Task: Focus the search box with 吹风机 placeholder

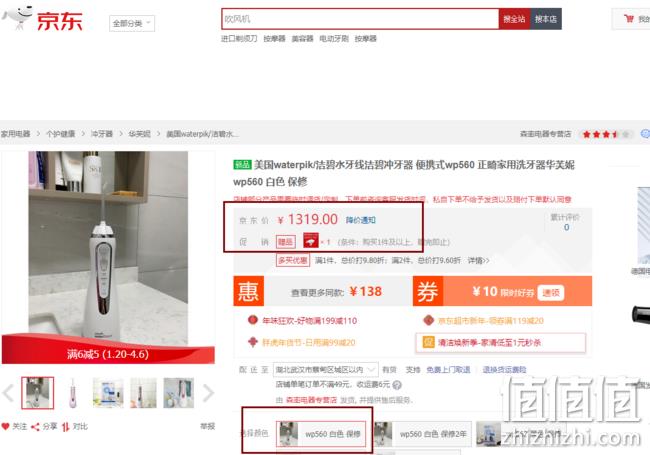Action: (360, 19)
